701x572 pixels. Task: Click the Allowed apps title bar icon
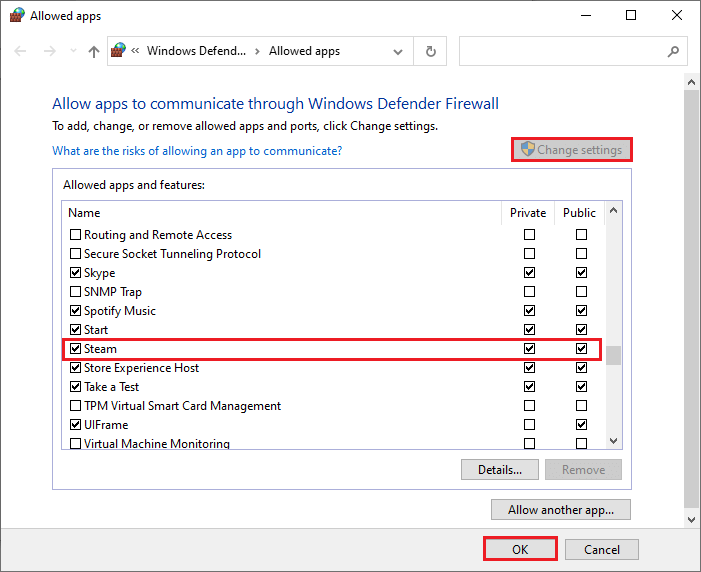17,15
